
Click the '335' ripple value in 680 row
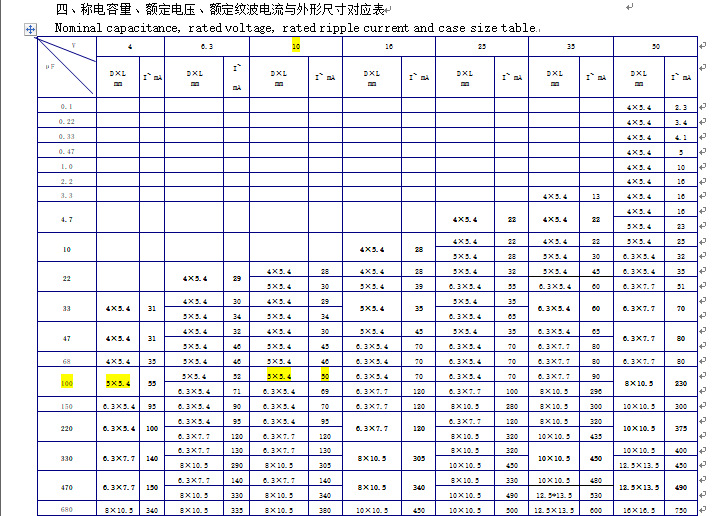point(237,510)
